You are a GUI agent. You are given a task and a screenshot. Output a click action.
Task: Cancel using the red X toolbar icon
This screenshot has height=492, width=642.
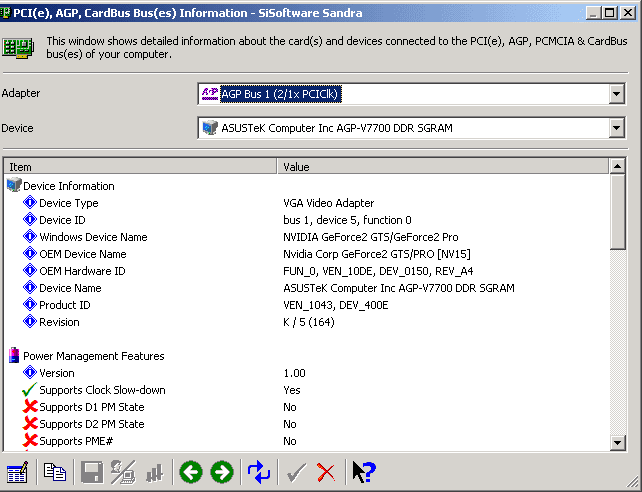click(x=326, y=473)
